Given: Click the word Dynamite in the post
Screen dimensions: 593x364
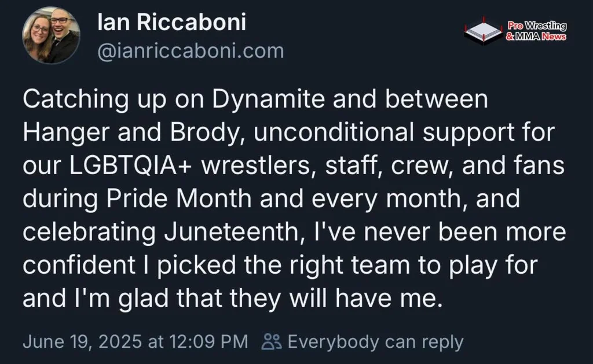Looking at the screenshot, I should [x=268, y=100].
